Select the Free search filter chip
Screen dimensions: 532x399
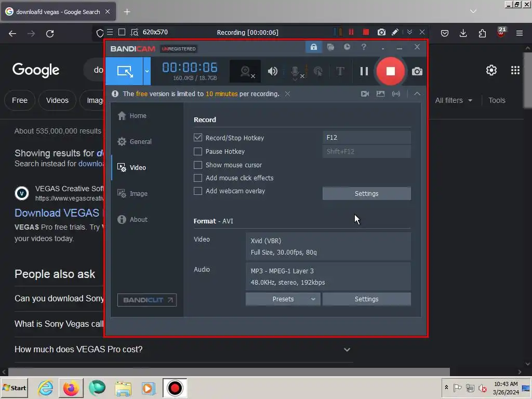[x=20, y=100]
